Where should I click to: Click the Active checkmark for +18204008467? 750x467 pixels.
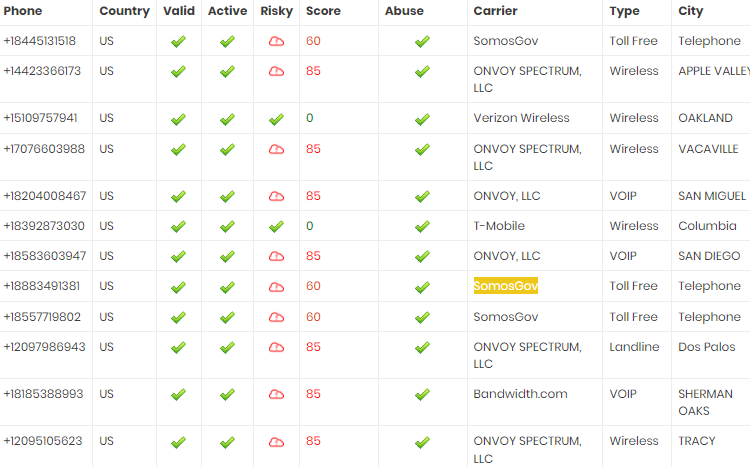pos(227,197)
